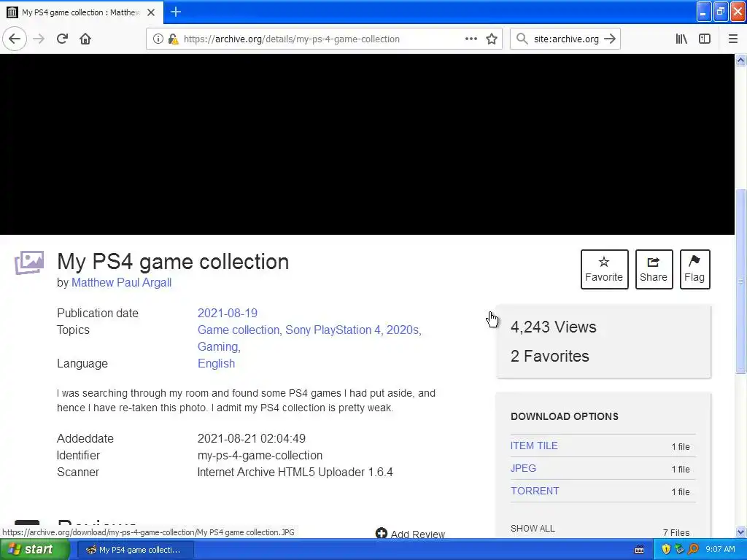The width and height of the screenshot is (747, 560).
Task: Click the Share button
Action: 654,269
